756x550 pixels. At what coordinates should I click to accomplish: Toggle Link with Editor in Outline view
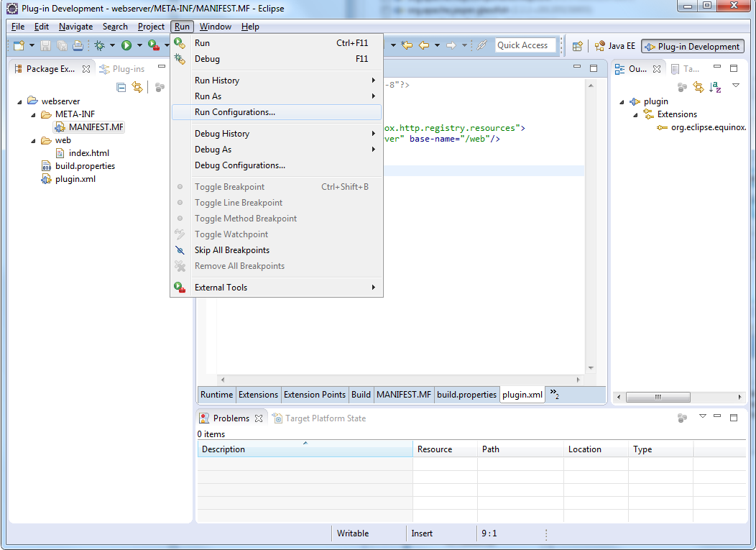698,87
